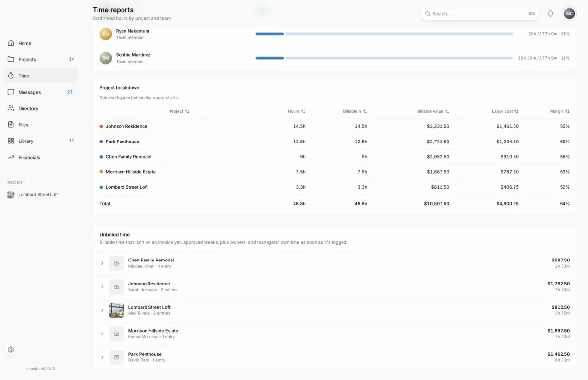Click the Projects count badge 14

pos(72,59)
